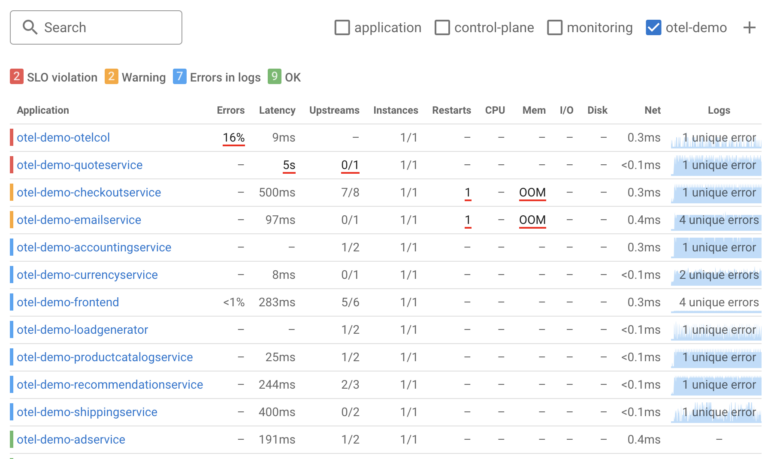Viewport: 768px width, 459px height.
Task: Click the orange Warning count badge
Action: pos(111,77)
